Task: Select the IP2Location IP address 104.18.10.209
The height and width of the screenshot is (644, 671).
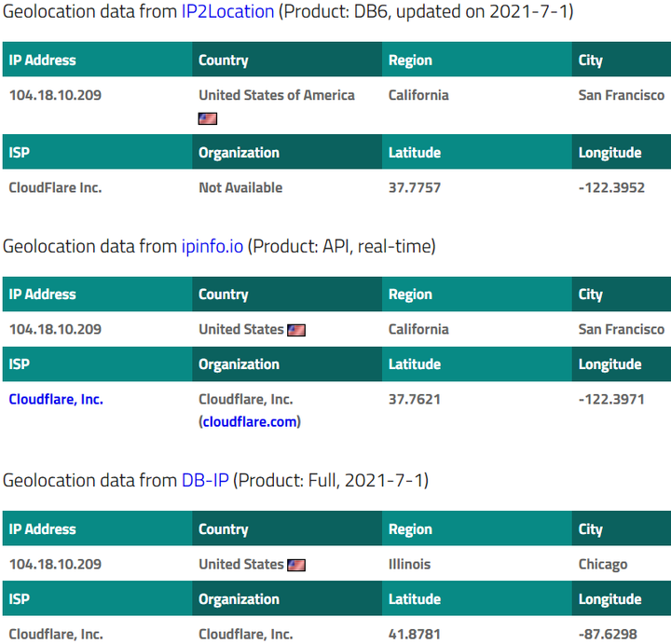Action: coord(55,95)
